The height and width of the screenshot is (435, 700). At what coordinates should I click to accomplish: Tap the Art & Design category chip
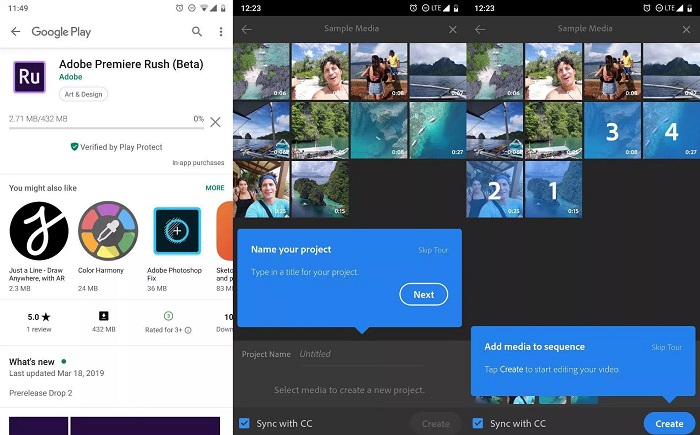(x=83, y=94)
